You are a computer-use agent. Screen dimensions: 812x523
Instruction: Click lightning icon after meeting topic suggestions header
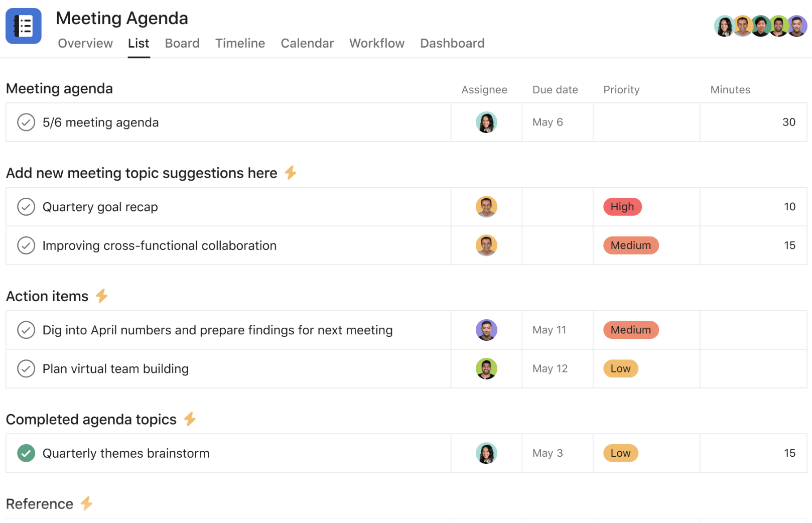click(291, 172)
